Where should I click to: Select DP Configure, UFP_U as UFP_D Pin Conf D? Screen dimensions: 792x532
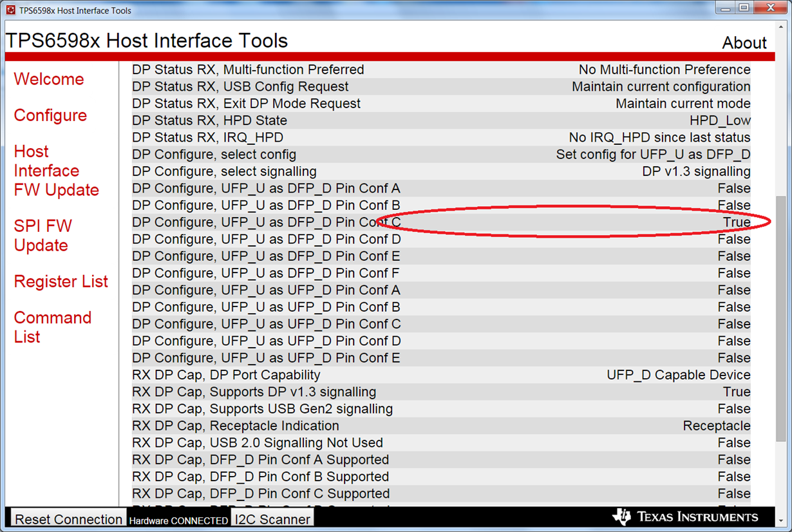coord(441,341)
